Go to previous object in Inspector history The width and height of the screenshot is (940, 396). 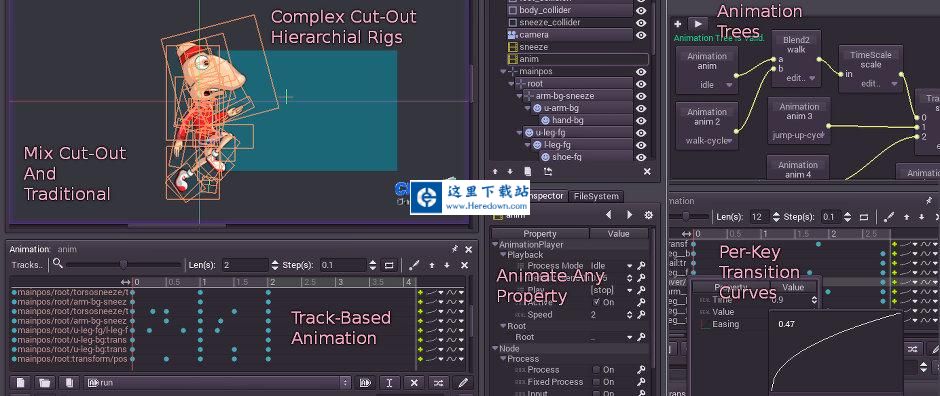[609, 214]
